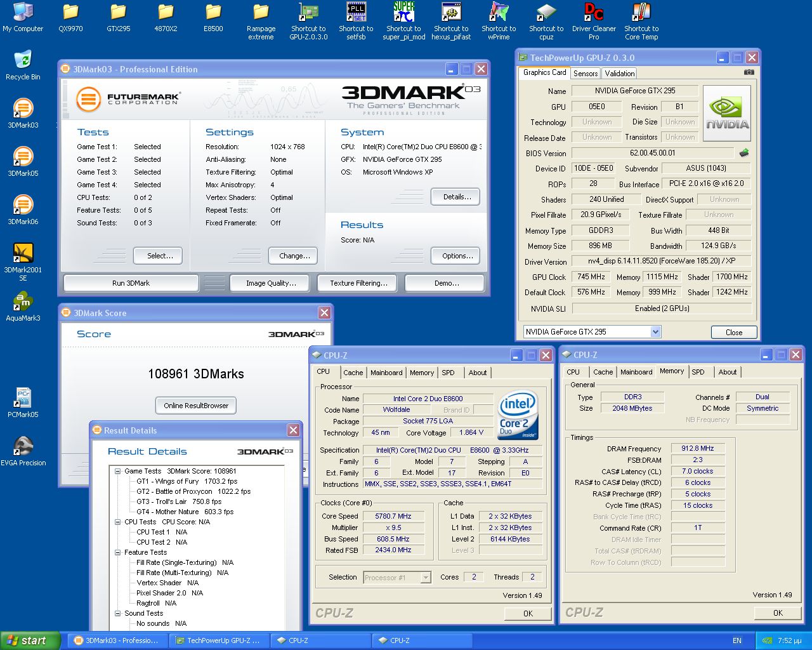Launch the Core Temp shortcut icon
The image size is (812, 650).
tap(641, 22)
